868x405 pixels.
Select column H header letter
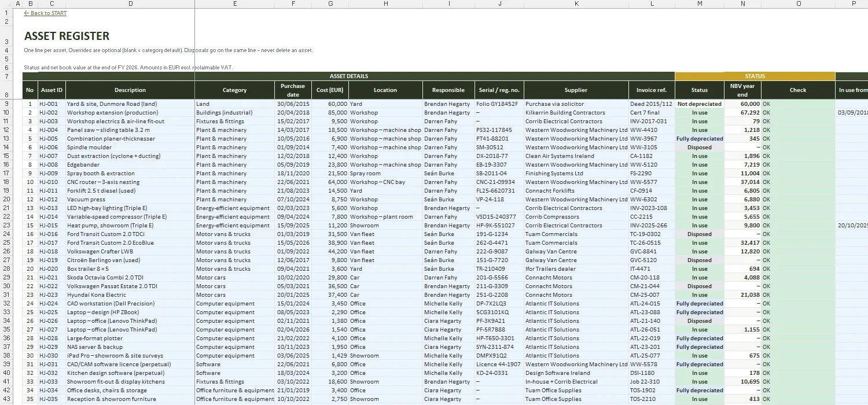click(x=385, y=3)
